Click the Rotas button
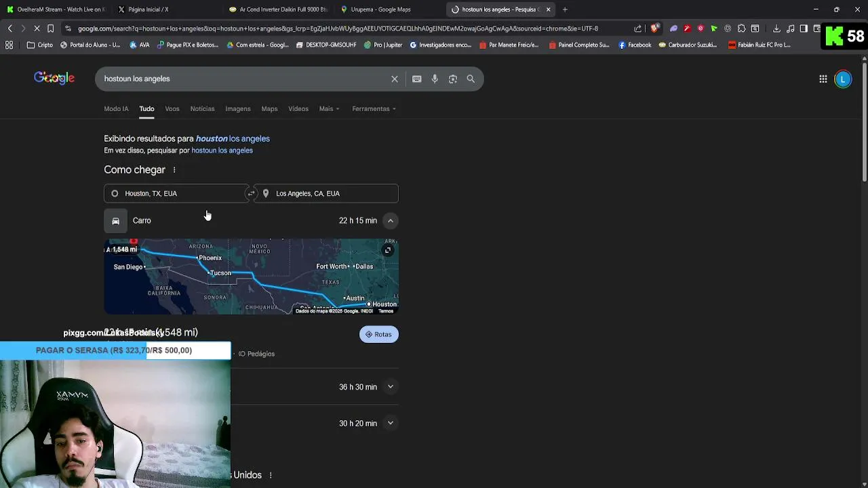Screen dimensions: 868x488 pos(379,334)
